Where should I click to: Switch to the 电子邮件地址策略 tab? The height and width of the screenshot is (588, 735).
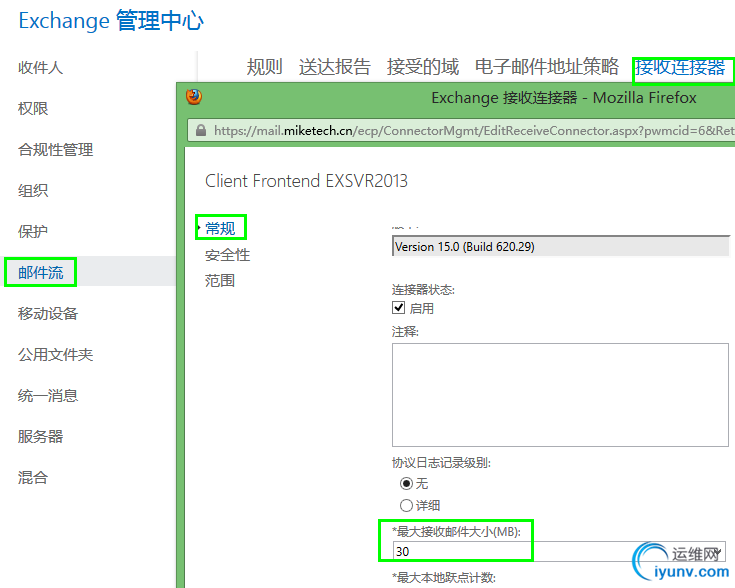click(x=547, y=67)
